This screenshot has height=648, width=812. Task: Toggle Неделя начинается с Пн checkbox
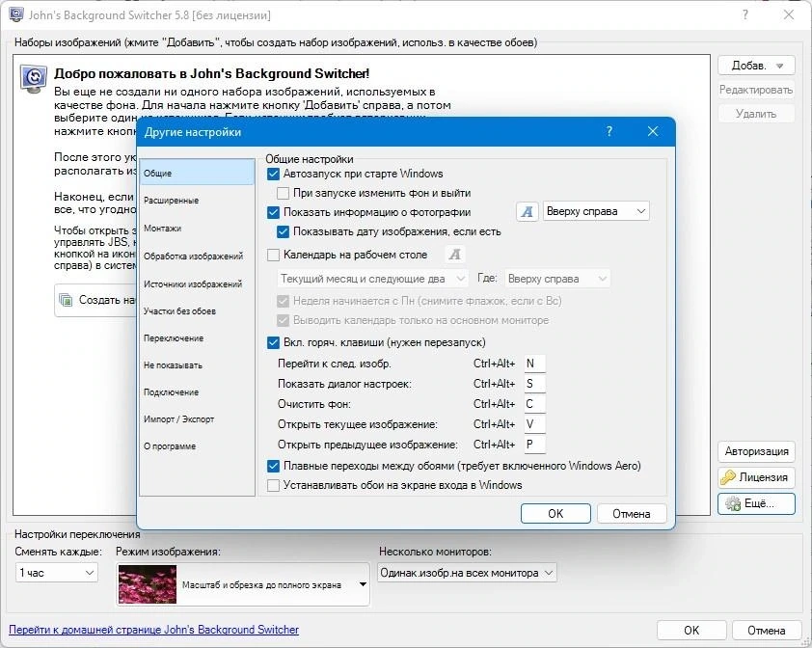(x=283, y=301)
